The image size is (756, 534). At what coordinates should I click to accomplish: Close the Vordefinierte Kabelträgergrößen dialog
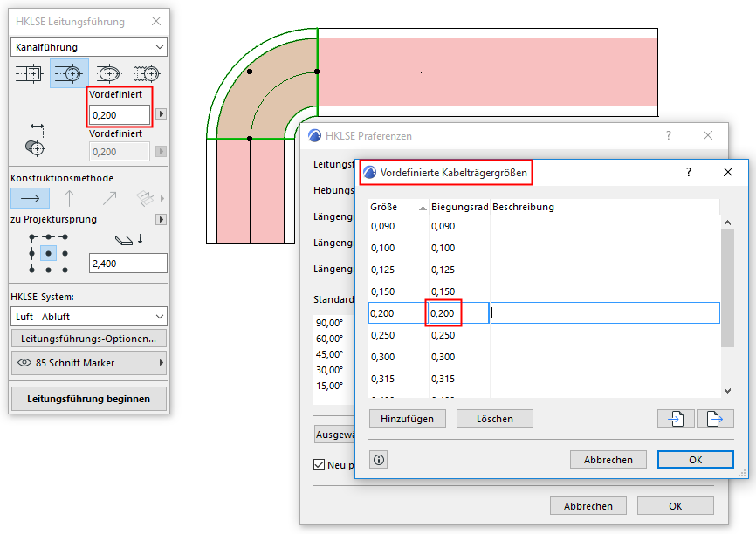click(728, 172)
